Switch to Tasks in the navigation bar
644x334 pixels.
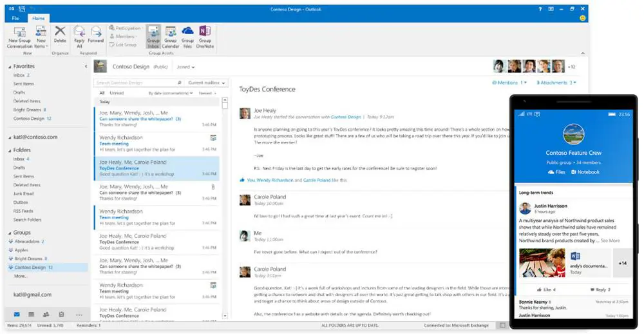tap(61, 315)
